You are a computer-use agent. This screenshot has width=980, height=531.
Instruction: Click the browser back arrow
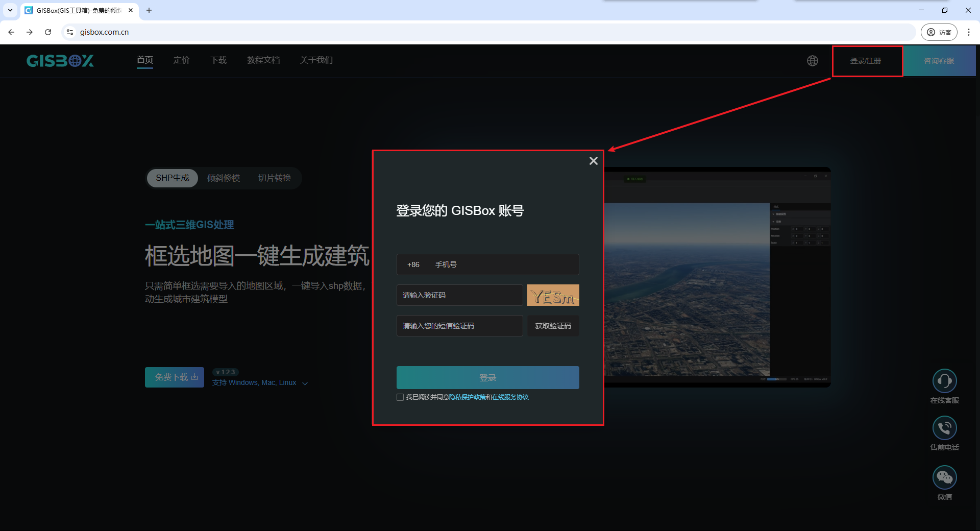(11, 32)
